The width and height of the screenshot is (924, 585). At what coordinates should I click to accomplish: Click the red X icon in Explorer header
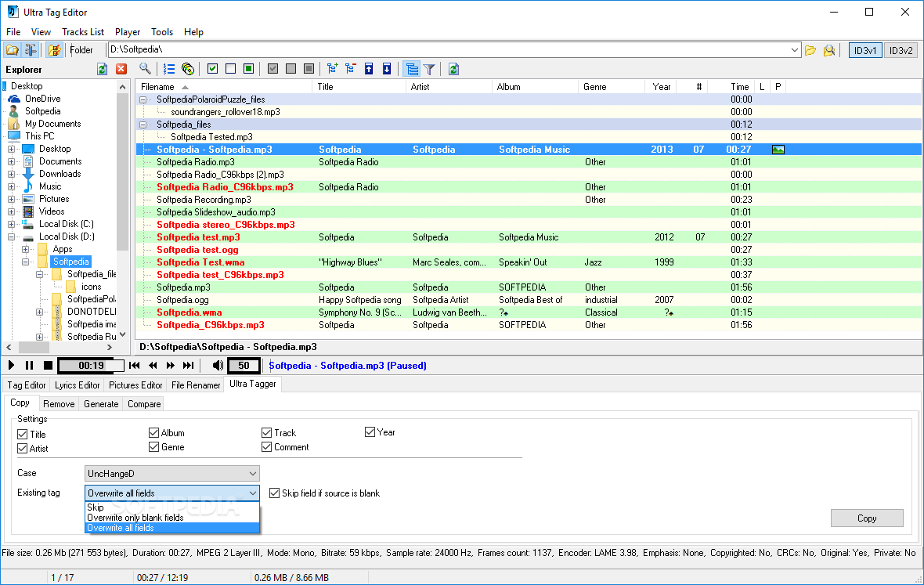pos(121,69)
